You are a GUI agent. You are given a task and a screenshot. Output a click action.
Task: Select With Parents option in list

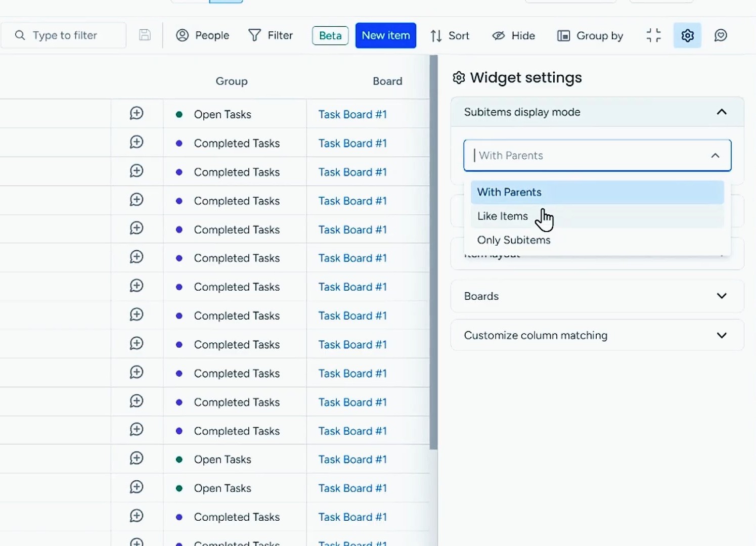[x=509, y=192]
